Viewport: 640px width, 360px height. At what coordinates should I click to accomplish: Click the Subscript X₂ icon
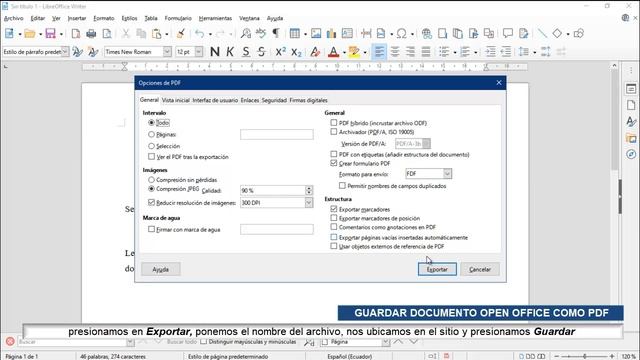[296, 52]
